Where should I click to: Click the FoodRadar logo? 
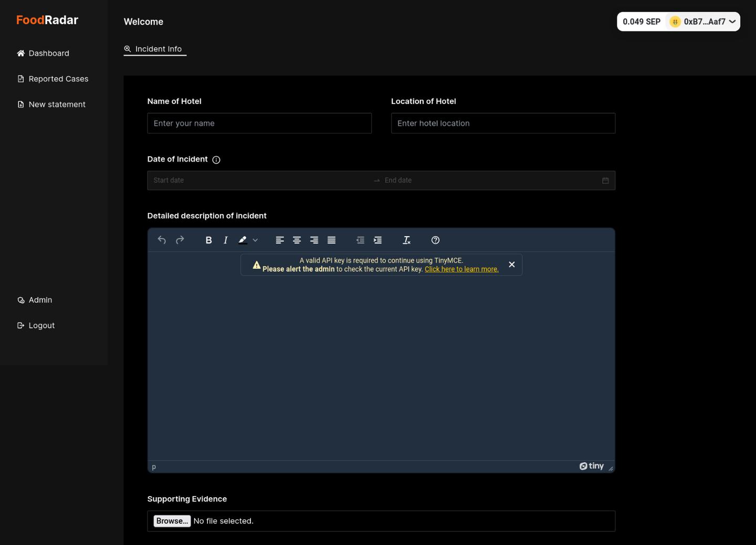[47, 20]
